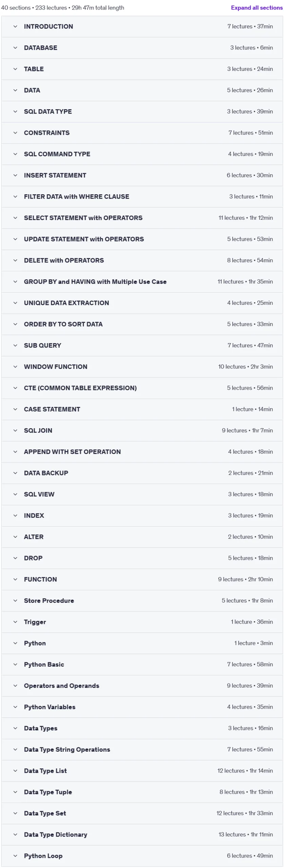284x868 pixels.
Task: Open the Data Type Dictionary section
Action: coord(142,834)
